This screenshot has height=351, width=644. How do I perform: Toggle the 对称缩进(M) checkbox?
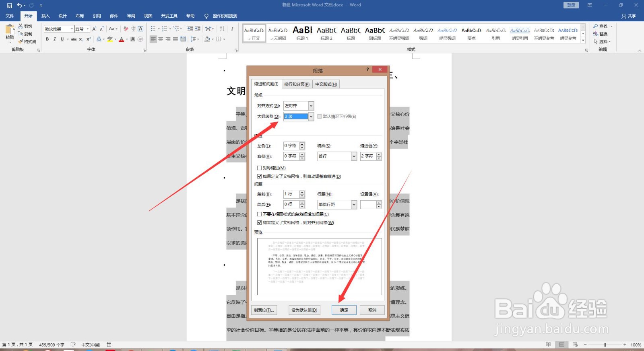260,168
